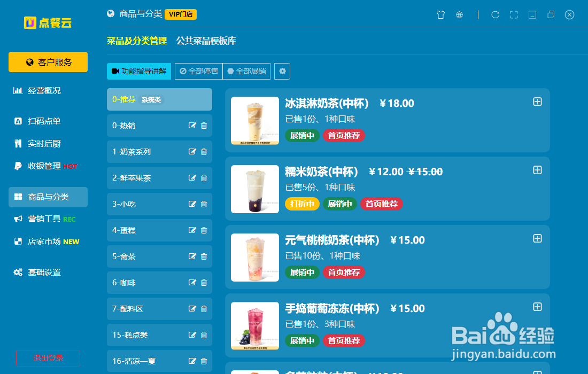Toggle 展销中 tag on 元气桃桃奶茶
This screenshot has height=374, width=588.
302,272
